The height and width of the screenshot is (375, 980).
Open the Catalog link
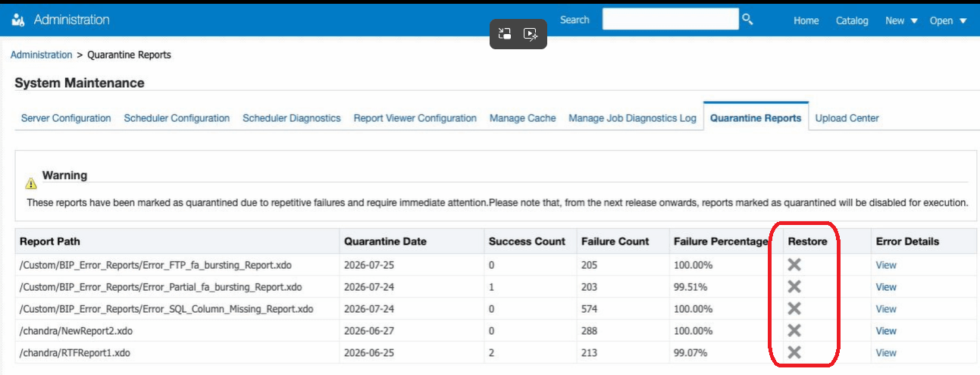852,20
